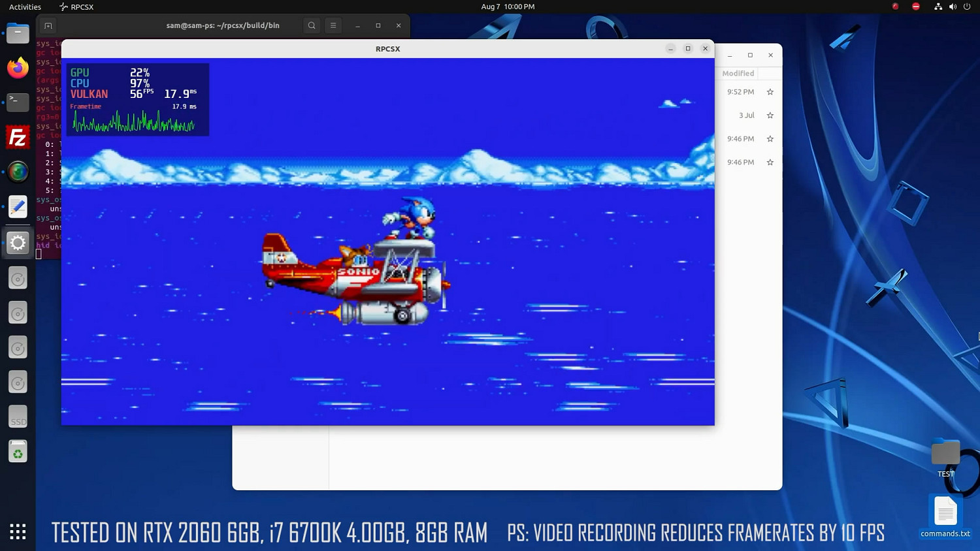Viewport: 980px width, 551px height.
Task: Click the terminal search icon
Action: pyautogui.click(x=312, y=25)
